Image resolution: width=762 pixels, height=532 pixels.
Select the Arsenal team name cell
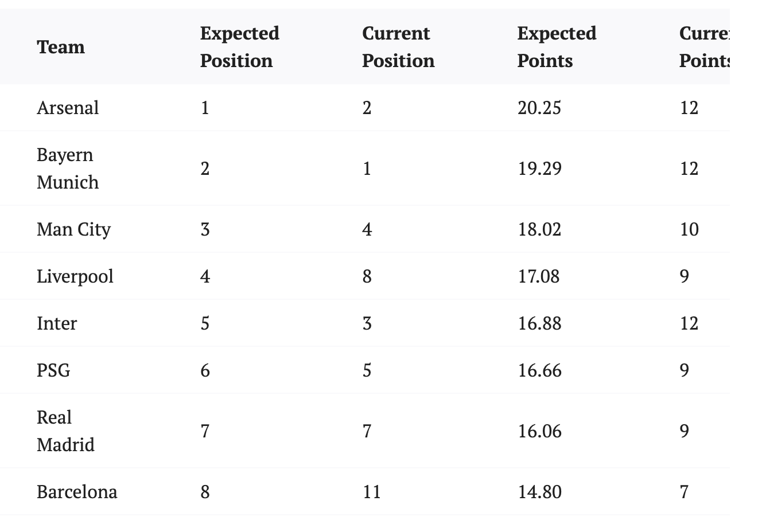[x=68, y=108]
